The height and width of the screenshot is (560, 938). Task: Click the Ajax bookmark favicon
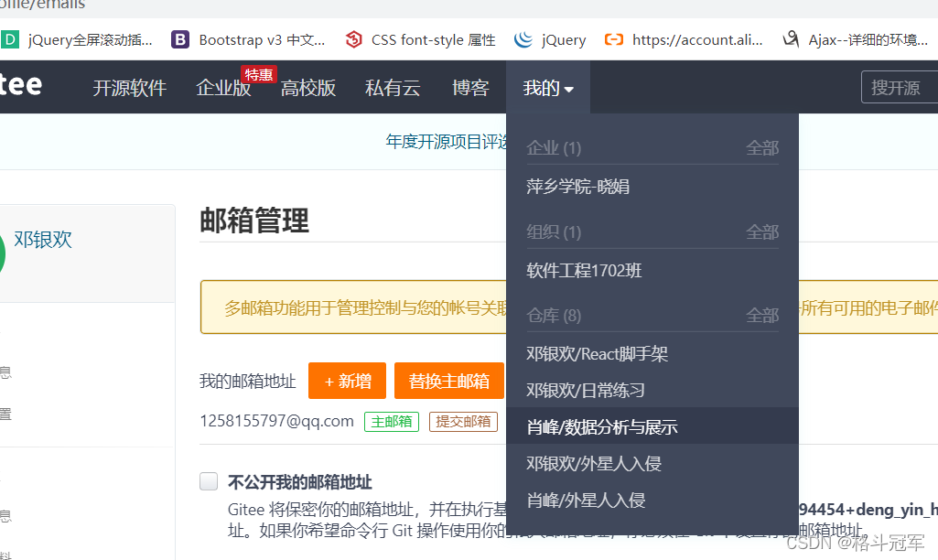pos(791,39)
